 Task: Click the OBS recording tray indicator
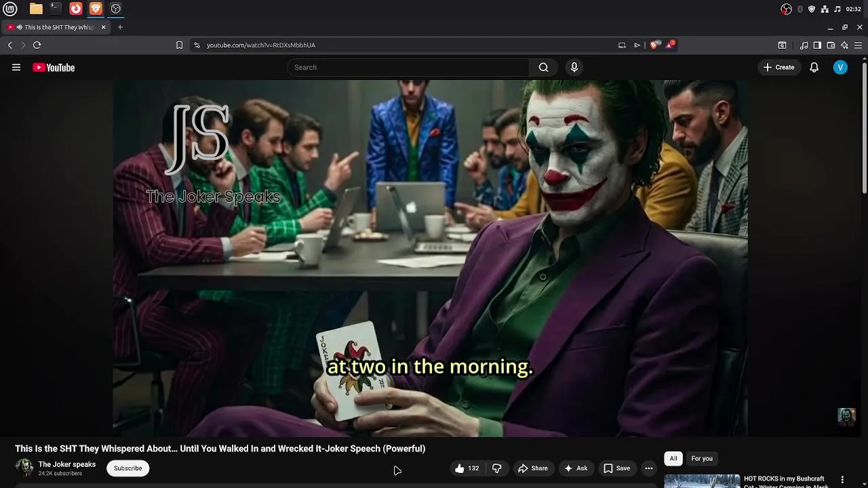point(787,9)
